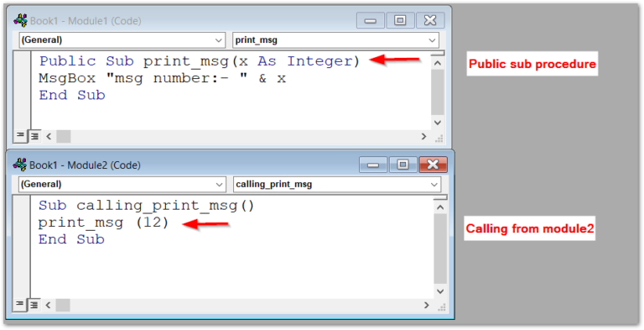Toggle Procedure View button in Module1 window
The image size is (644, 330).
20,135
